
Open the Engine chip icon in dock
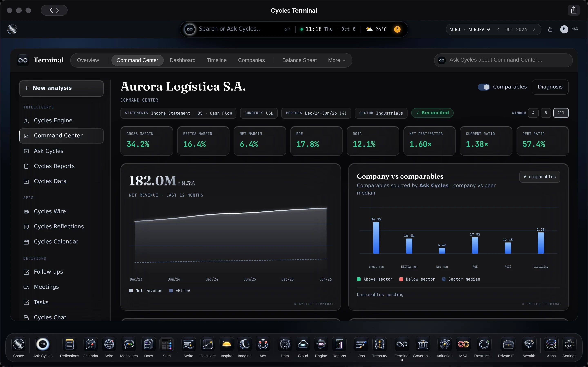tap(321, 344)
